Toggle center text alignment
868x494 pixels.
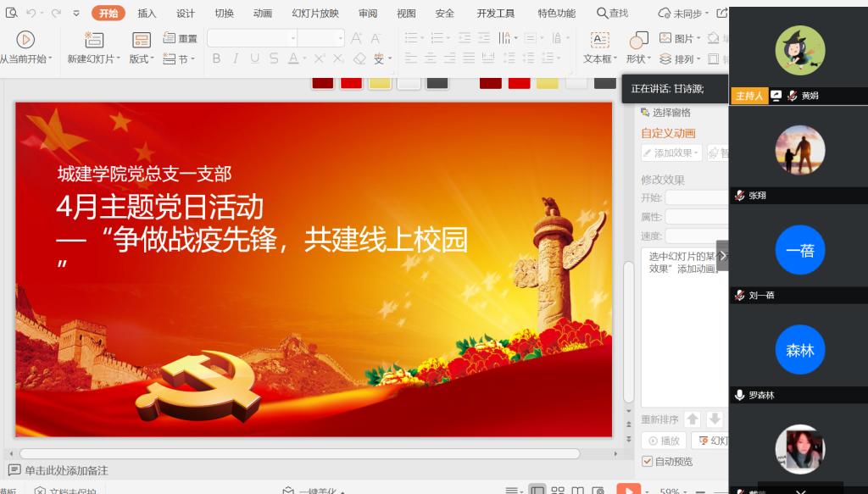(430, 58)
